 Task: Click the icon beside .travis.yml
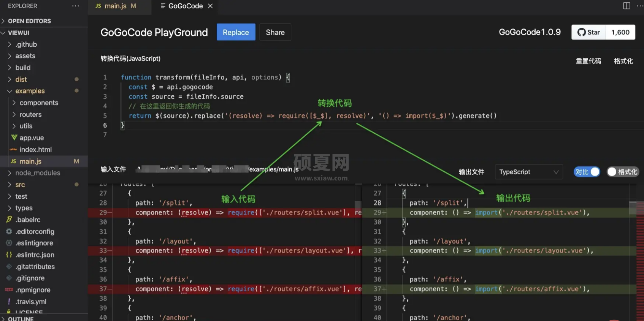(x=9, y=302)
